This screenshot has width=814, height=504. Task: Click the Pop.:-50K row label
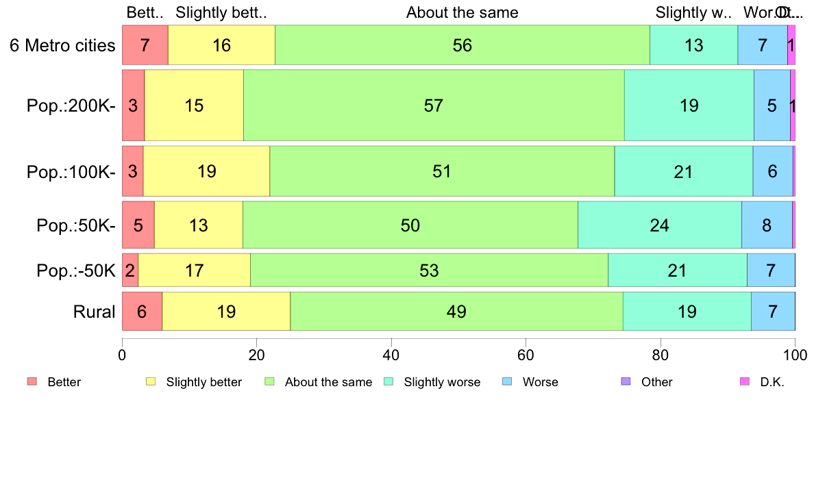point(76,270)
